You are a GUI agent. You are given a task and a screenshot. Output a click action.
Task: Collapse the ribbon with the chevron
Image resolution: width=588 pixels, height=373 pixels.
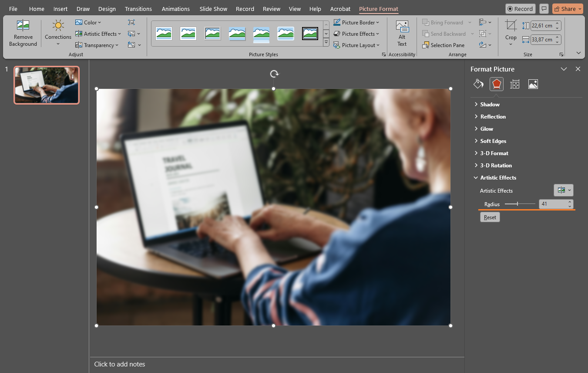point(578,53)
